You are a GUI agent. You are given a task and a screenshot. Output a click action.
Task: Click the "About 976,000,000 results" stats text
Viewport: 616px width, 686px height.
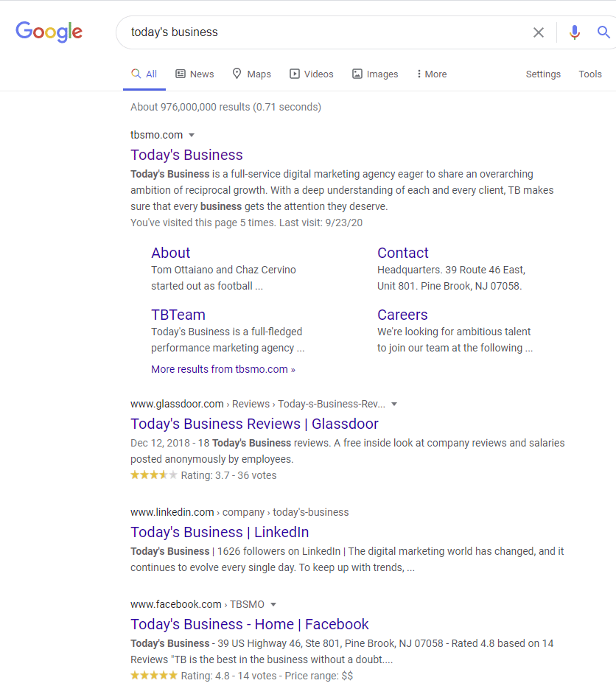225,107
